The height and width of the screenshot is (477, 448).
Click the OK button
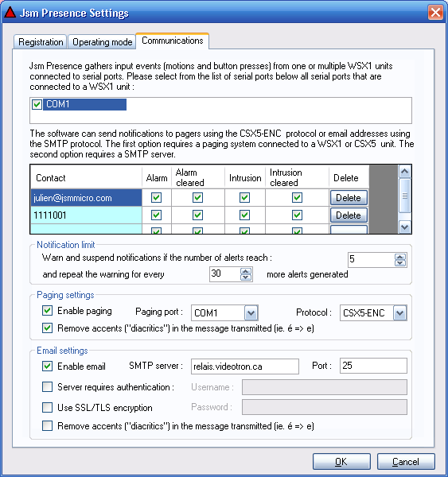point(341,461)
